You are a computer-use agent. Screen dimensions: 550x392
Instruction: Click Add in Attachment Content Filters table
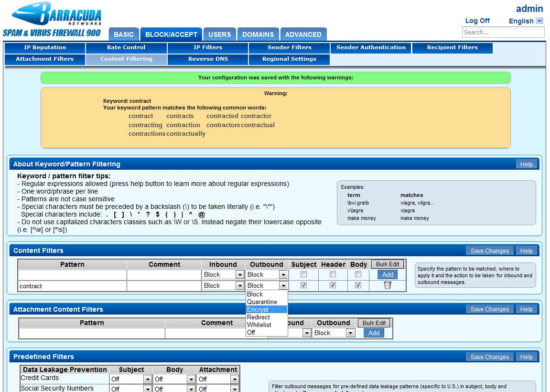coord(374,333)
